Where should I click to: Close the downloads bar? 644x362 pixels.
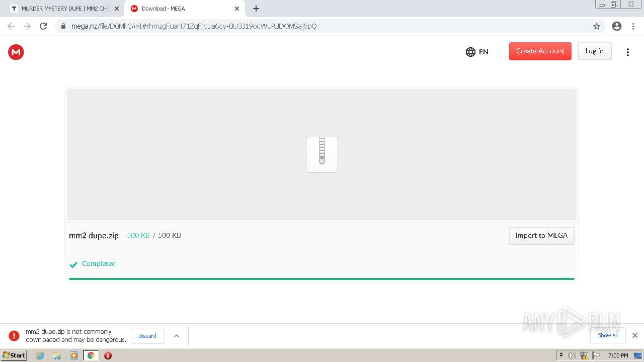click(635, 335)
